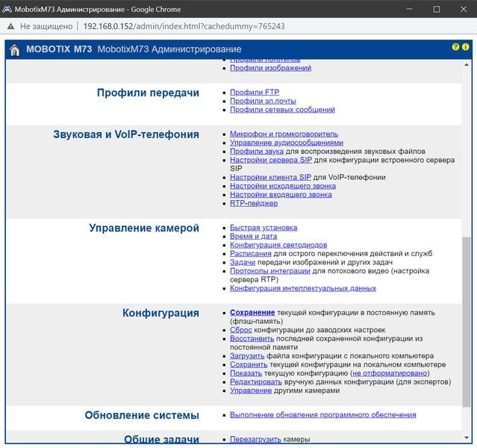Click Редактировать configuration manually link

tap(256, 382)
